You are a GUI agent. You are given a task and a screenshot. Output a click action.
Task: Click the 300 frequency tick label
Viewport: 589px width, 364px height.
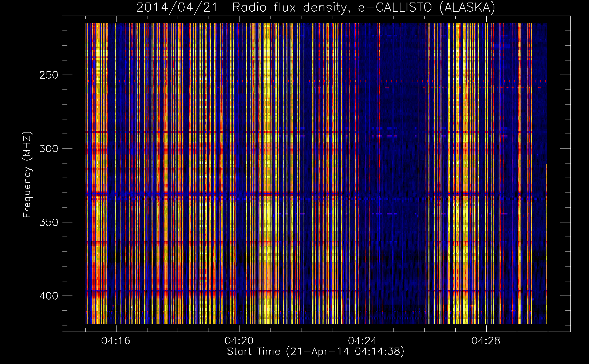(x=48, y=149)
